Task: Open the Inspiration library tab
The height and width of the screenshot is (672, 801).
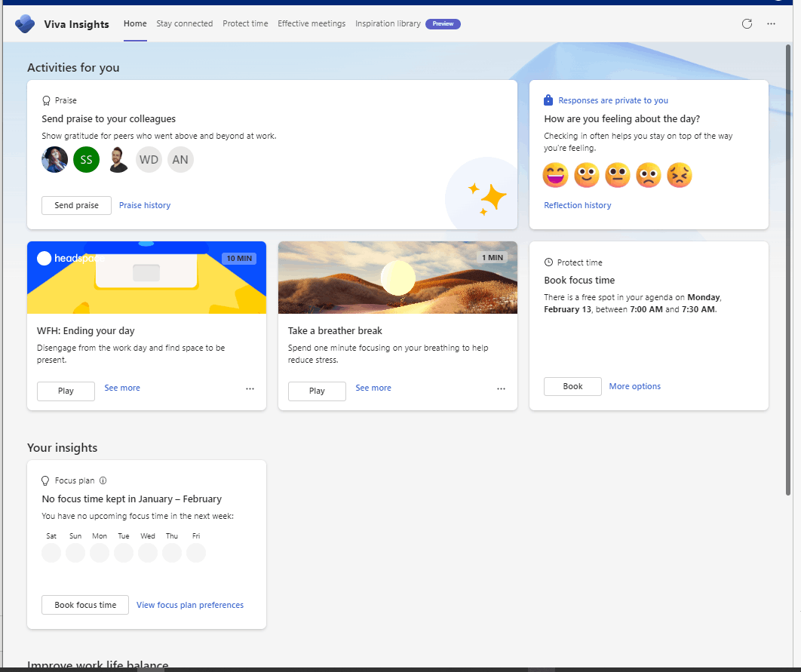Action: click(x=388, y=23)
